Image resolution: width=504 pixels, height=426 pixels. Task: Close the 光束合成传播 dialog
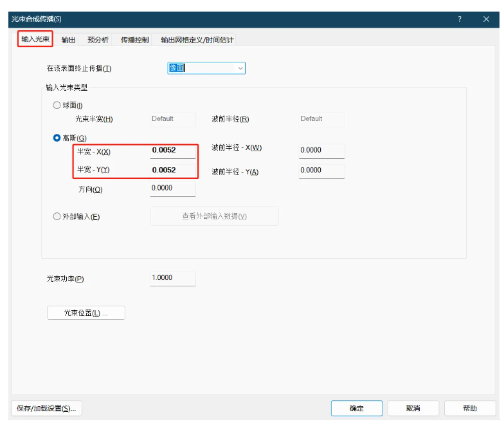486,19
